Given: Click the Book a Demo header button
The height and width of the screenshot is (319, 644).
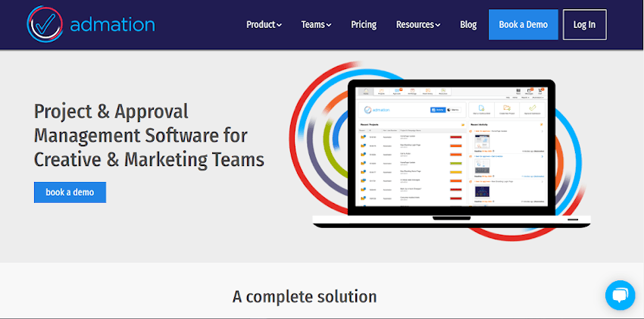Looking at the screenshot, I should click(x=524, y=25).
